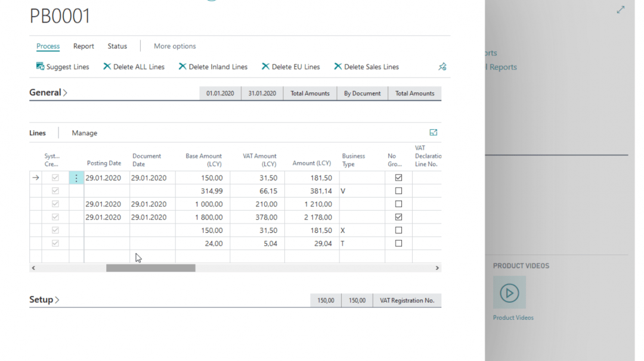Click the page expand arrows icon
644x361 pixels.
[x=621, y=10]
